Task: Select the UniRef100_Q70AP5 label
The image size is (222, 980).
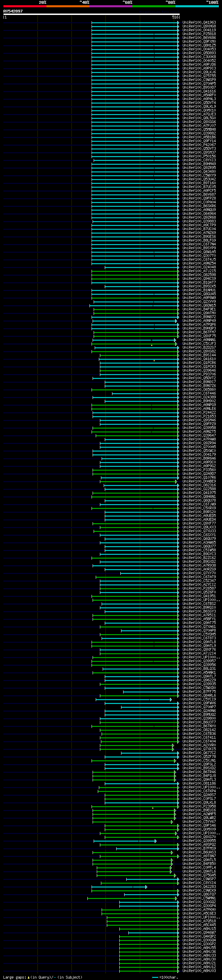Action: click(x=199, y=84)
